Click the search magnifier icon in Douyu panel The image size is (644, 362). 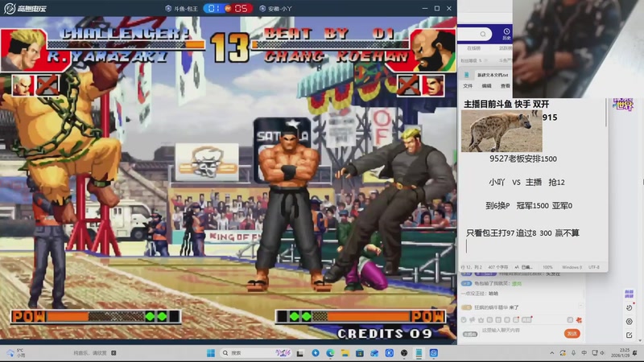(x=483, y=34)
